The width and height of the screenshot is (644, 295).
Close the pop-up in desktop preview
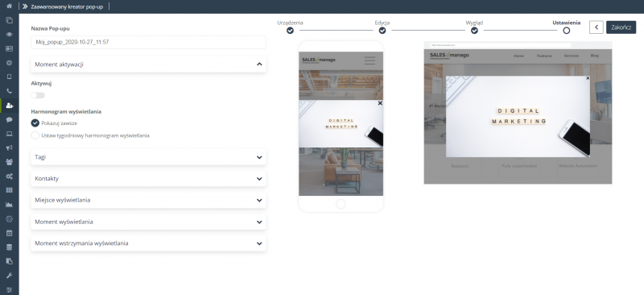pyautogui.click(x=588, y=77)
